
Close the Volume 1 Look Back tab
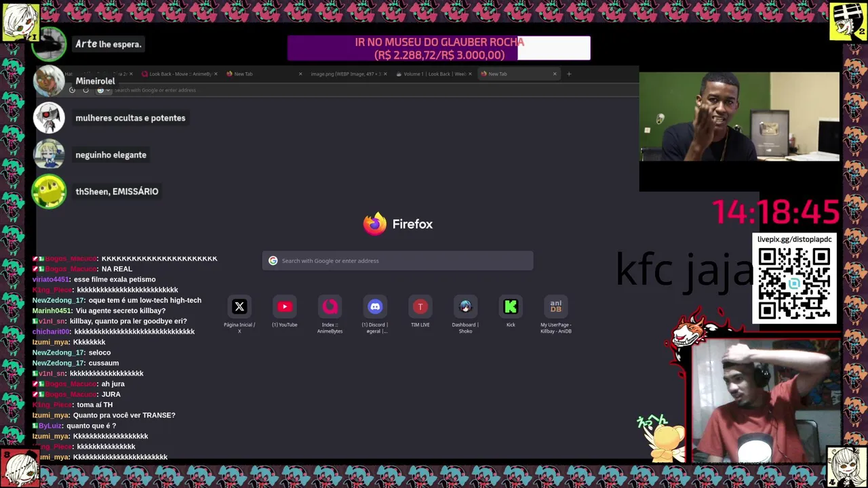(x=470, y=74)
